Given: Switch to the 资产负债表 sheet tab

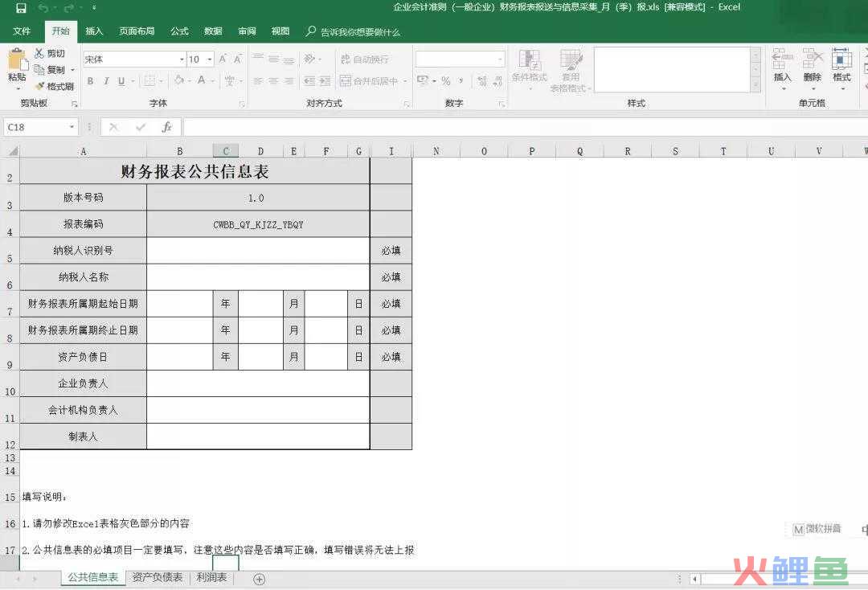Looking at the screenshot, I should point(158,577).
